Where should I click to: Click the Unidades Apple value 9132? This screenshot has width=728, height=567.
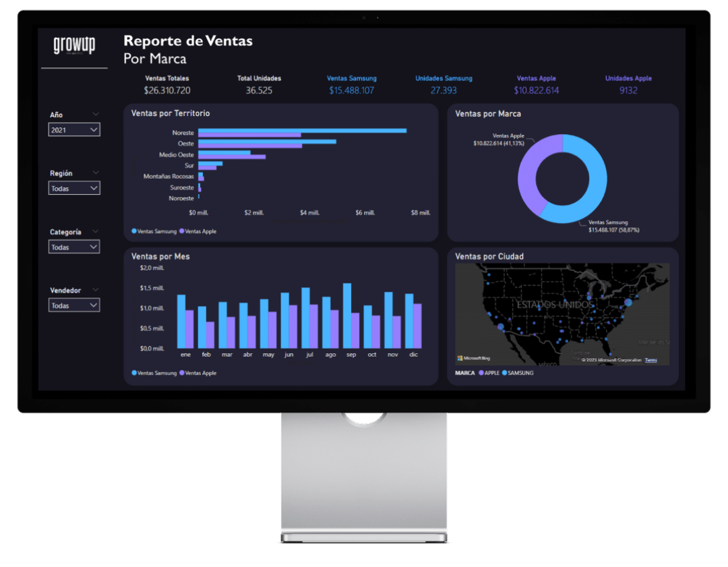pos(628,90)
